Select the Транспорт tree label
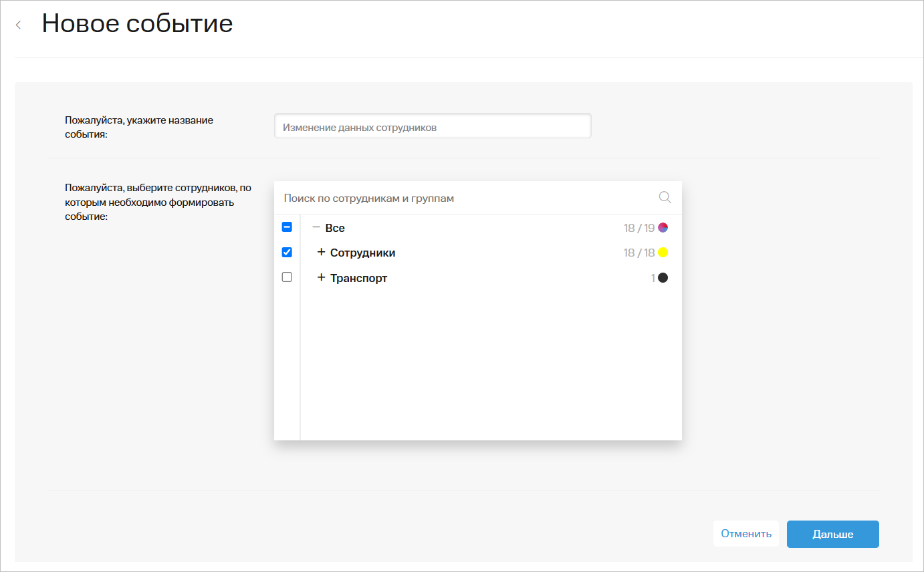The image size is (924, 572). click(358, 278)
